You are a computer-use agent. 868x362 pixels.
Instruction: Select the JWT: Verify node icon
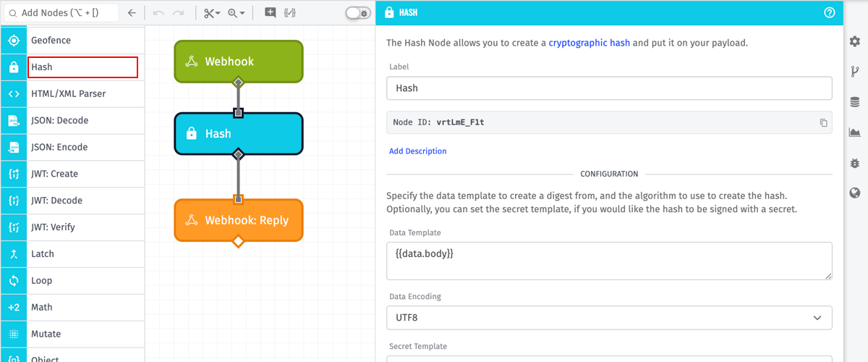[x=14, y=228]
